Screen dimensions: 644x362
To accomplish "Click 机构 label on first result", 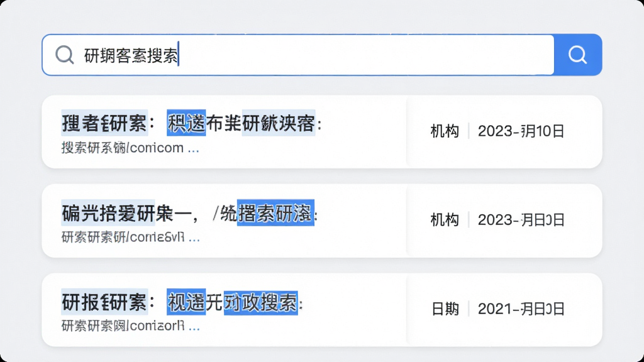I will (445, 131).
